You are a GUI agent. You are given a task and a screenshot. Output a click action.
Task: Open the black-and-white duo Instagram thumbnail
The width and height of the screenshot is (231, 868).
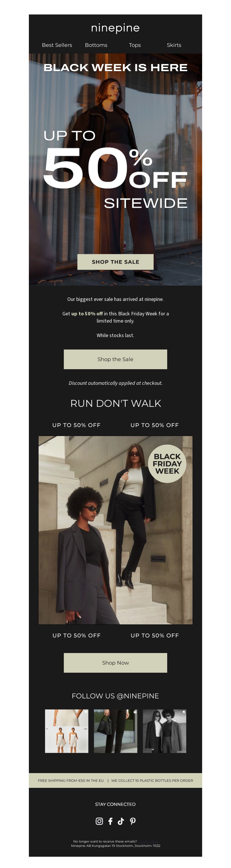(164, 731)
